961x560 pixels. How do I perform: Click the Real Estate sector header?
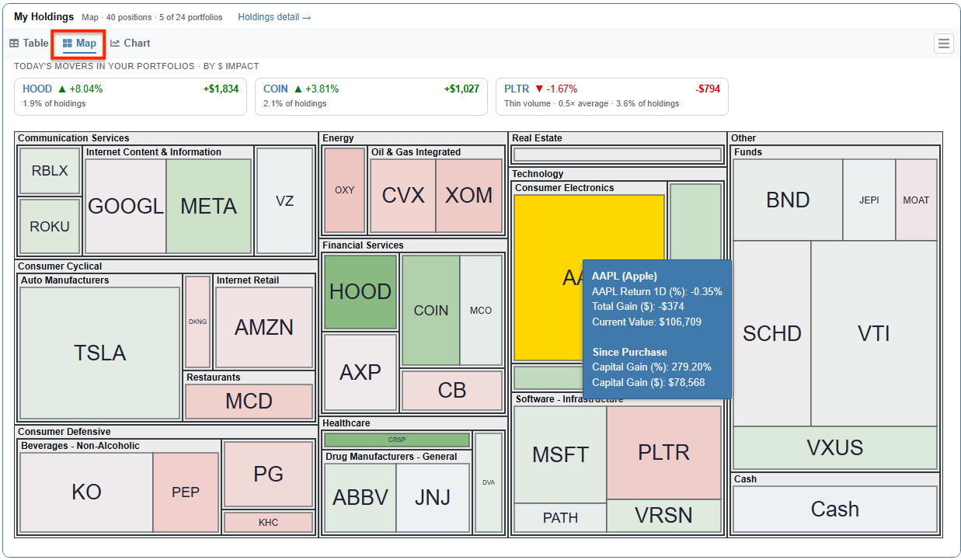click(537, 138)
